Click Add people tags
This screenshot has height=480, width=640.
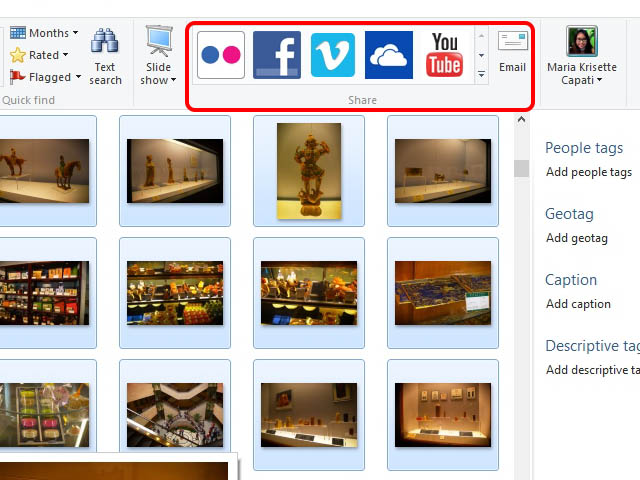589,172
